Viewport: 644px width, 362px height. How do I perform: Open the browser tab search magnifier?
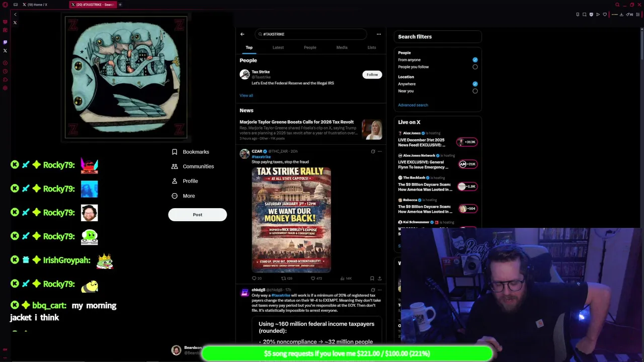(617, 5)
